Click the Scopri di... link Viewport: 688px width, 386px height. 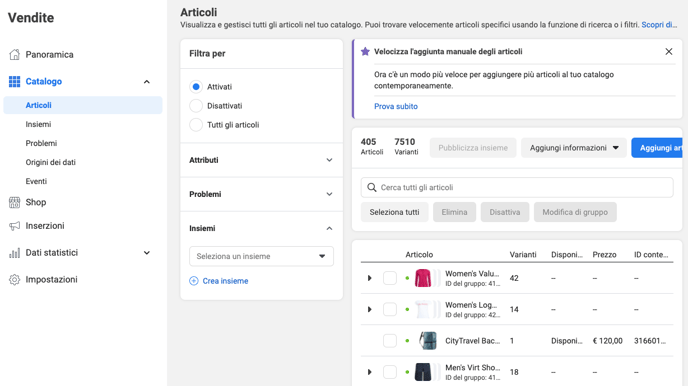click(x=659, y=25)
